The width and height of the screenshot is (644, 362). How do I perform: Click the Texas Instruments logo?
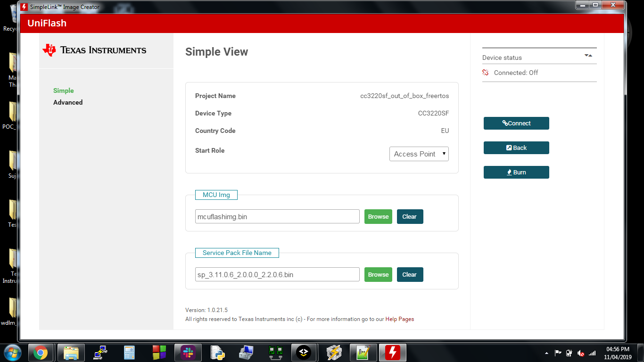point(94,50)
